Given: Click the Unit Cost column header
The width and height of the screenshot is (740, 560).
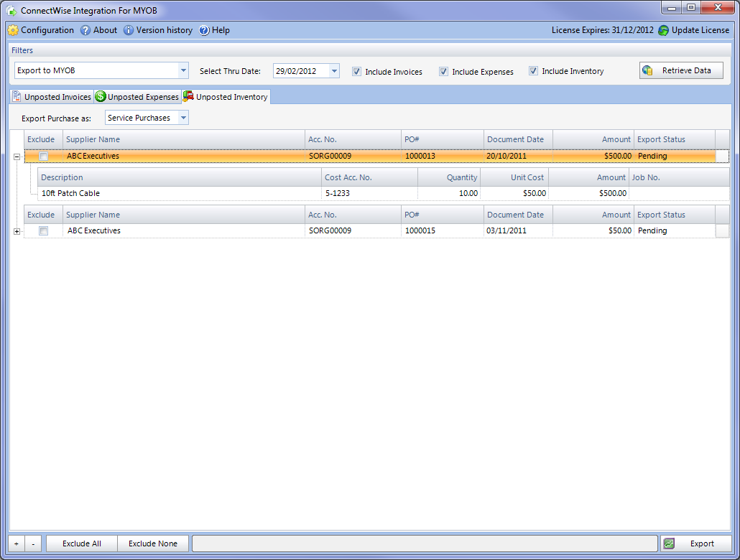Looking at the screenshot, I should [514, 177].
